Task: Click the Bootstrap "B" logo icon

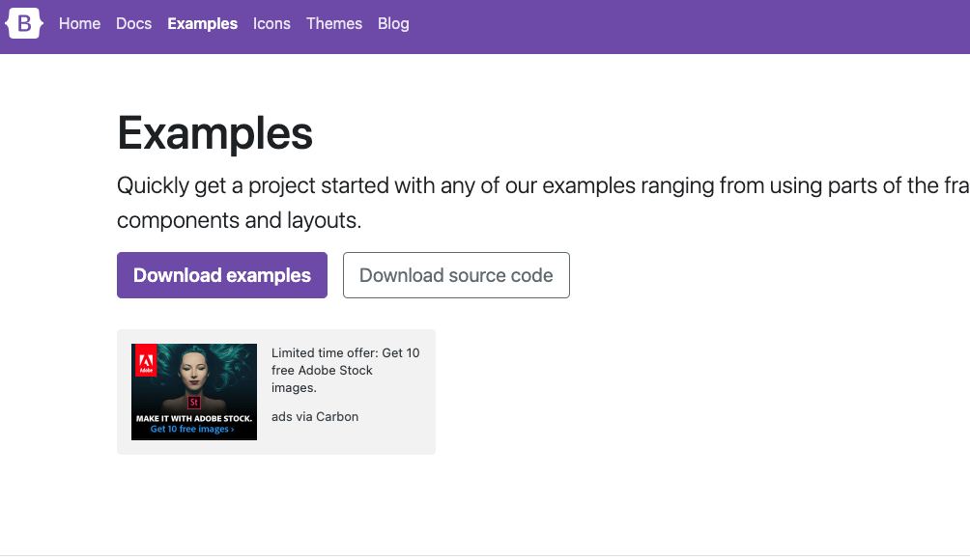Action: pos(24,23)
